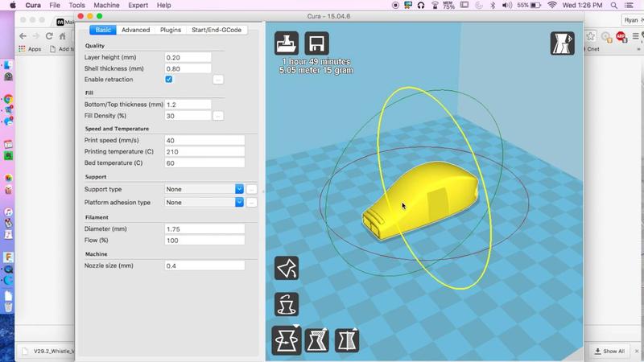Click the Layer height input field
Image resolution: width=644 pixels, height=362 pixels.
click(x=188, y=58)
